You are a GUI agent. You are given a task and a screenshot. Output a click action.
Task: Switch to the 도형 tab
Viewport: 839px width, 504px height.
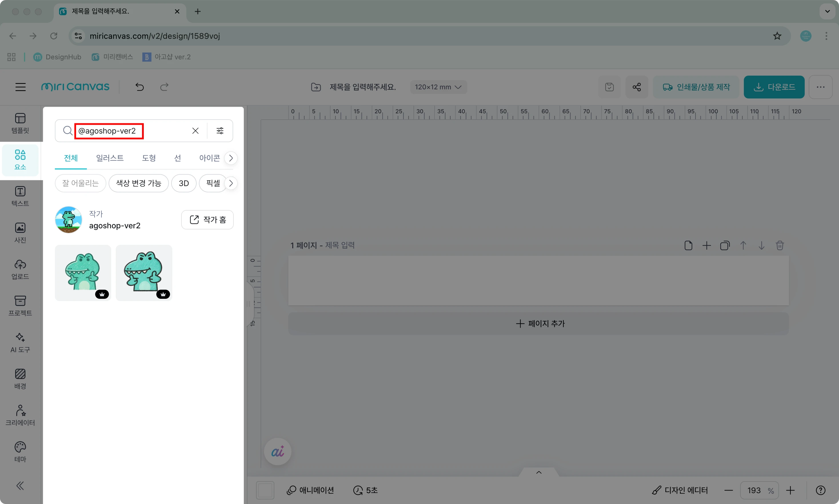click(149, 158)
